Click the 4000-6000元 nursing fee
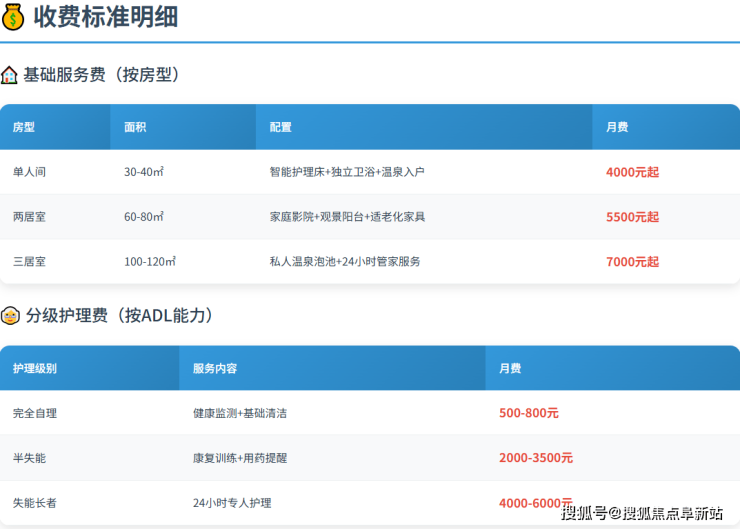This screenshot has height=529, width=740. (536, 503)
